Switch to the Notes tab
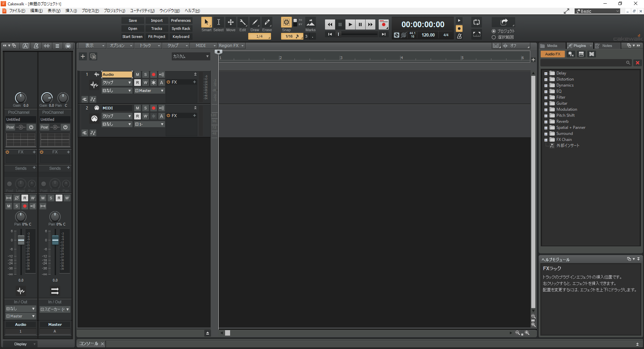The width and height of the screenshot is (644, 349). 607,46
